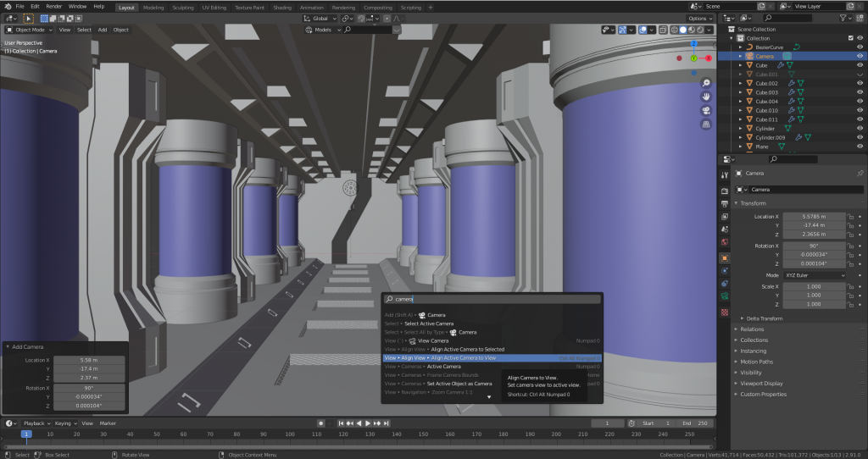
Task: Uncheck the Collection exclude checkbox
Action: click(850, 38)
